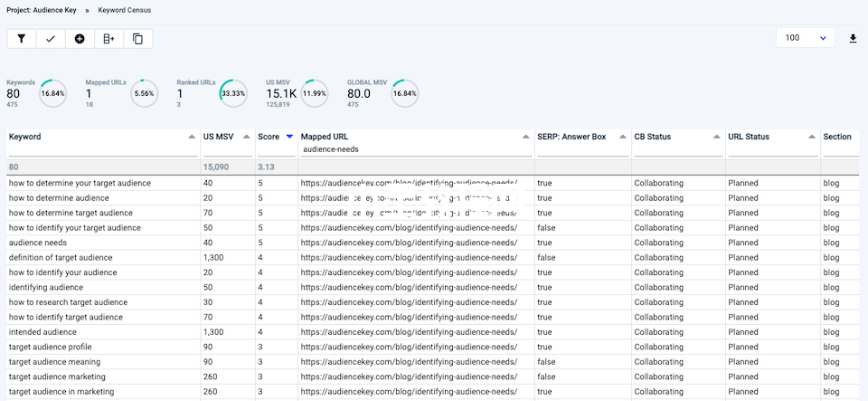Click the SERP: Answer Box filter field
The width and height of the screenshot is (868, 401).
tap(583, 149)
